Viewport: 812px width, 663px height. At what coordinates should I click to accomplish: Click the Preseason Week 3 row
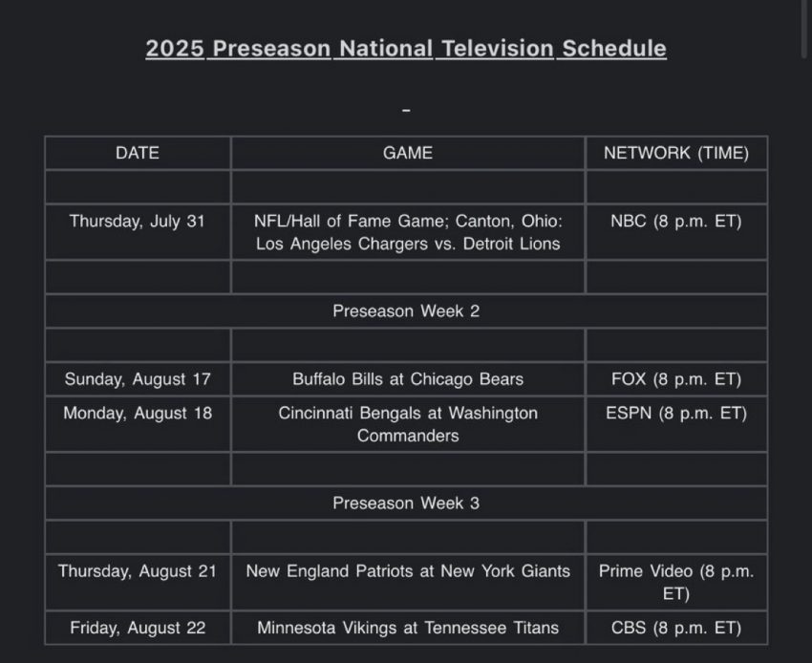click(406, 503)
